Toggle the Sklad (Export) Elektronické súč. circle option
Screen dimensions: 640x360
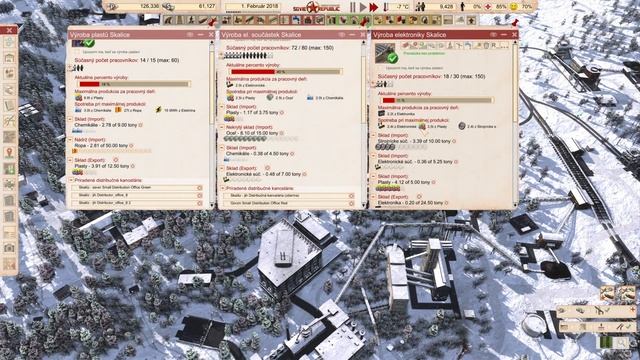point(267,168)
